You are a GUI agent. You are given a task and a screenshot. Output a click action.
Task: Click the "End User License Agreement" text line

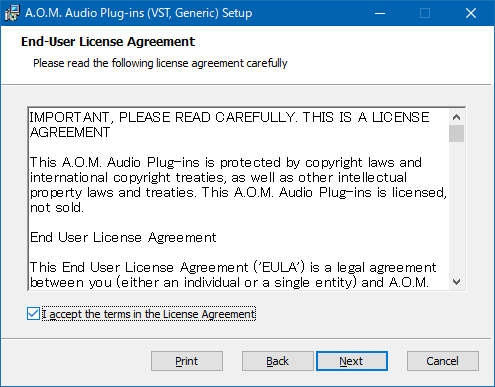point(123,238)
